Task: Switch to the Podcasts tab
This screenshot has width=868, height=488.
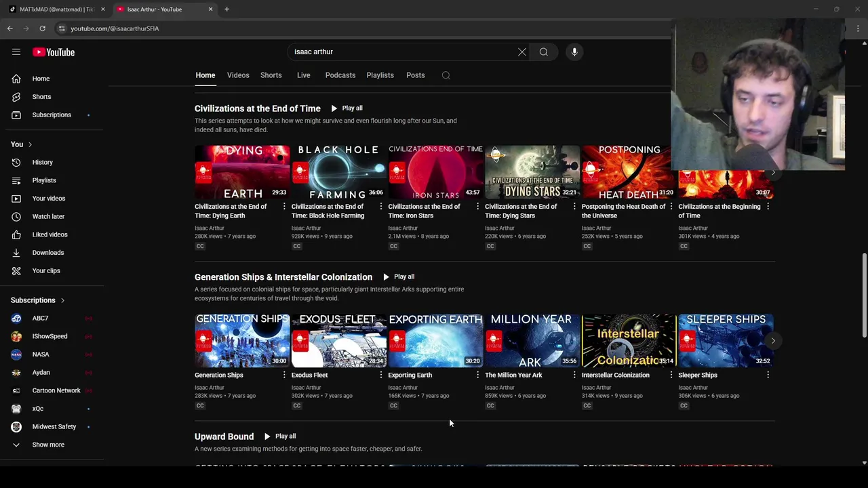Action: pyautogui.click(x=340, y=75)
